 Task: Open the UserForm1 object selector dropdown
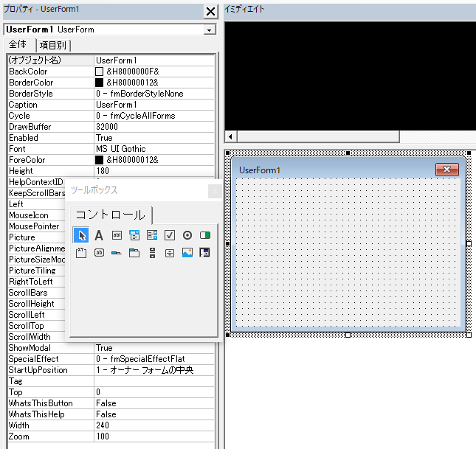(209, 29)
